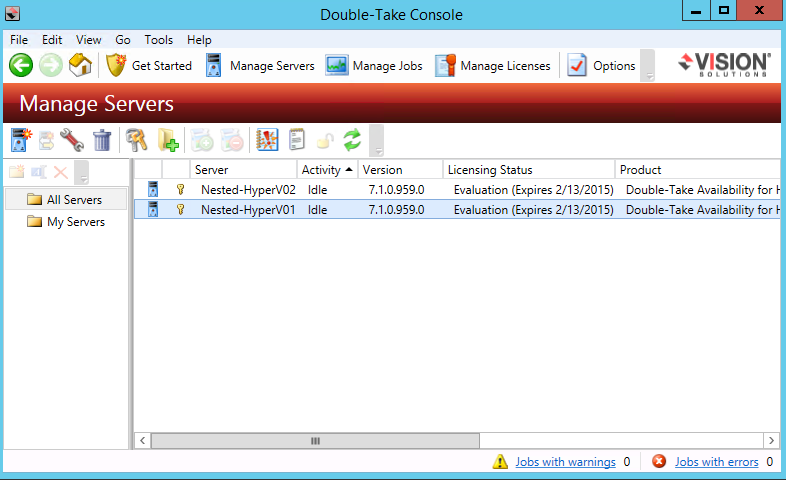Click the wrench Edit Server Properties icon
Screen dimensions: 786x480
(72, 140)
